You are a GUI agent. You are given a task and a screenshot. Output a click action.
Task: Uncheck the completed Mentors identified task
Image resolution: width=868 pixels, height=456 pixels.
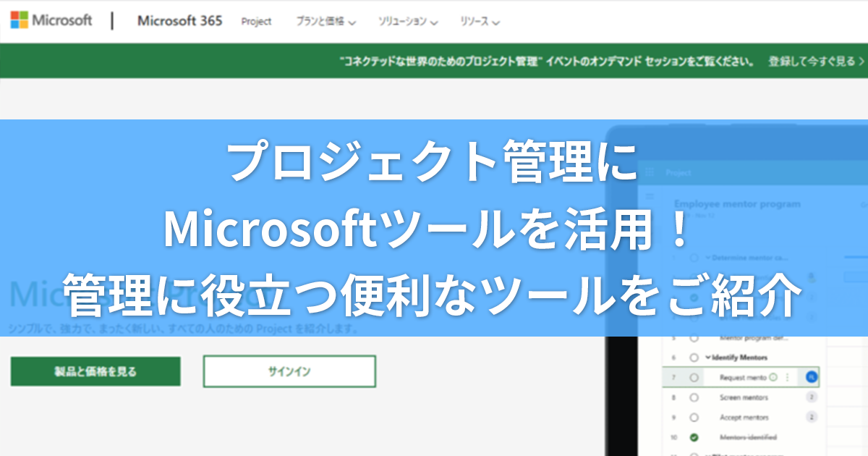pyautogui.click(x=694, y=437)
